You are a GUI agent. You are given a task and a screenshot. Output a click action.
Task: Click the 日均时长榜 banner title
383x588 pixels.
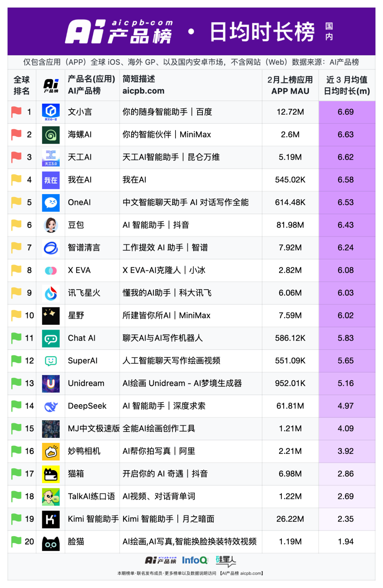262,32
